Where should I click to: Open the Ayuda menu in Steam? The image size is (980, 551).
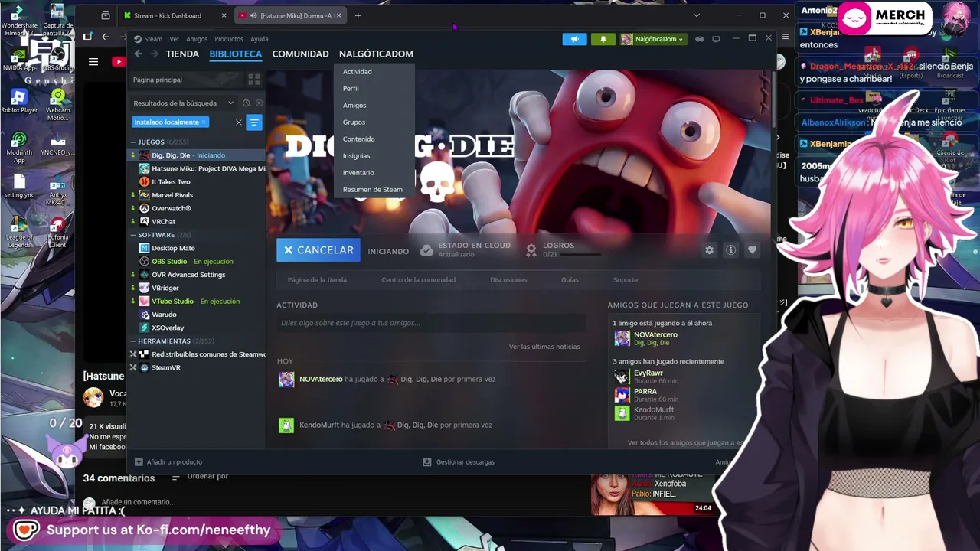[x=260, y=39]
